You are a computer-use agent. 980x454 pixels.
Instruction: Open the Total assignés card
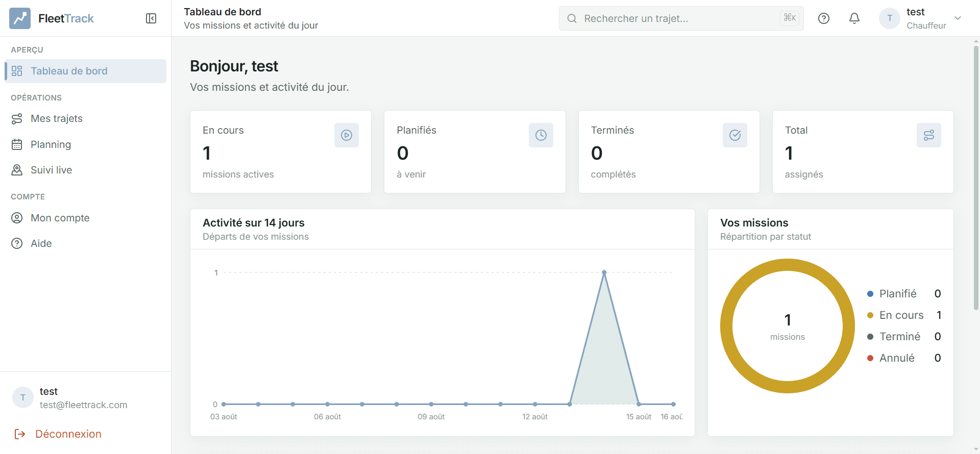click(x=863, y=152)
